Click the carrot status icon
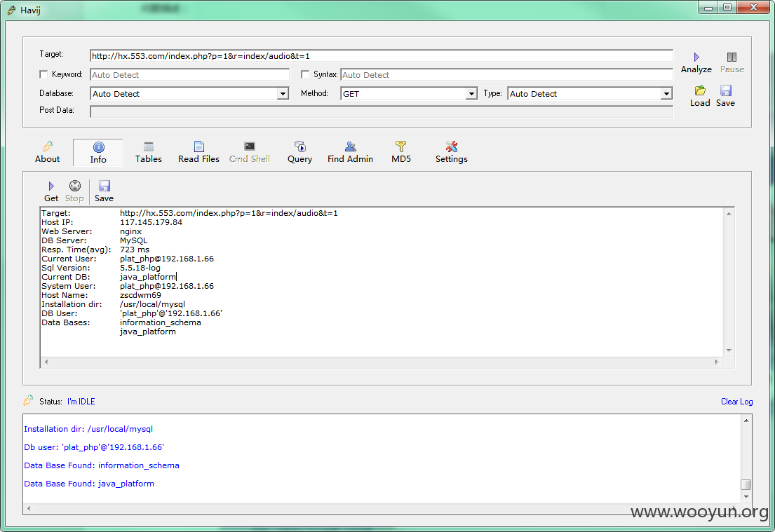This screenshot has height=532, width=775. coord(28,400)
